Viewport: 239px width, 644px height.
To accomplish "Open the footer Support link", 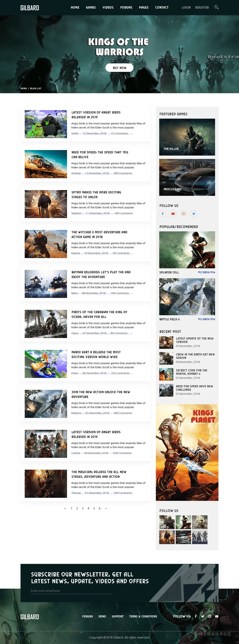I will [x=117, y=616].
